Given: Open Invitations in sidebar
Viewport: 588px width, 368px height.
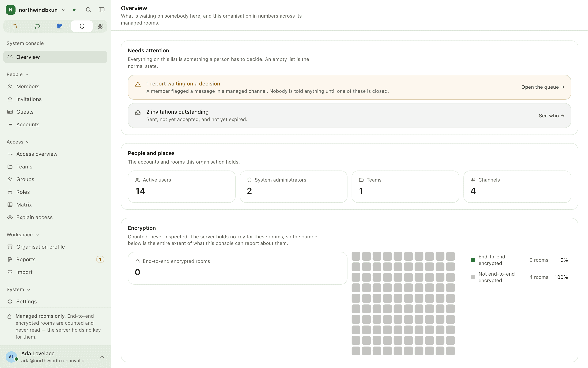Looking at the screenshot, I should [55, 99].
